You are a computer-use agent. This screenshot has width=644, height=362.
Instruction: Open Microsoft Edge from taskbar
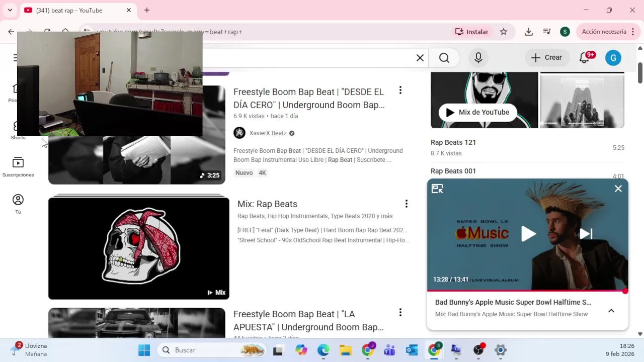click(x=323, y=350)
